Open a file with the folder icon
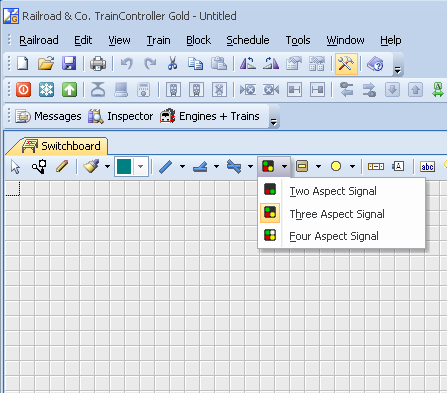 [x=46, y=63]
